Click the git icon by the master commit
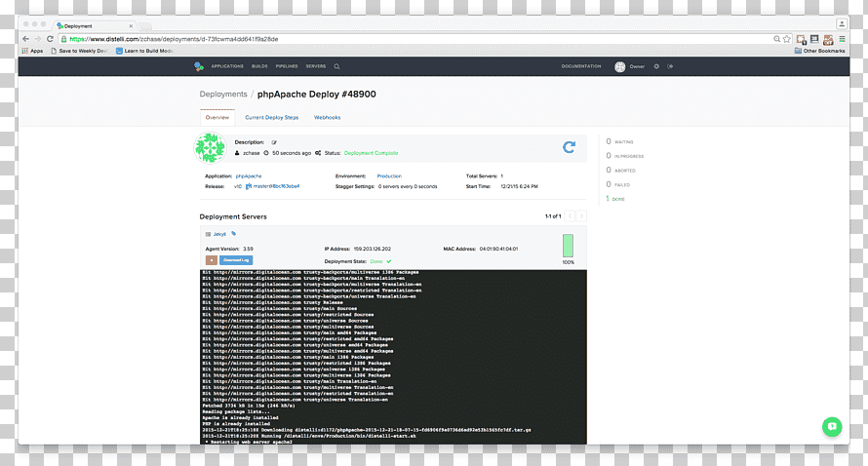The image size is (868, 466). 249,186
